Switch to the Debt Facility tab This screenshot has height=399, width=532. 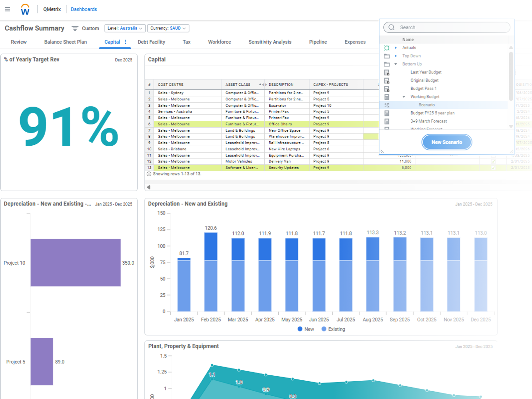[151, 42]
